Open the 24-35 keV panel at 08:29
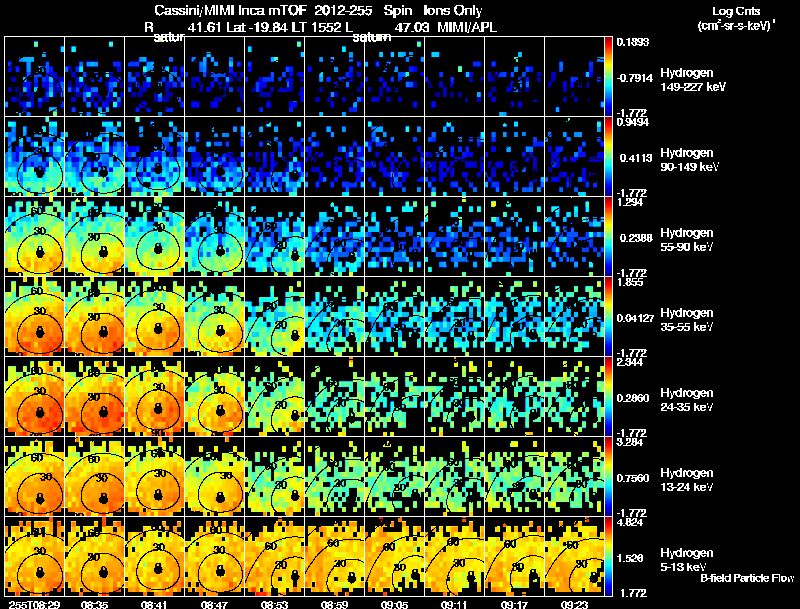The width and height of the screenshot is (800, 609). coord(34,397)
